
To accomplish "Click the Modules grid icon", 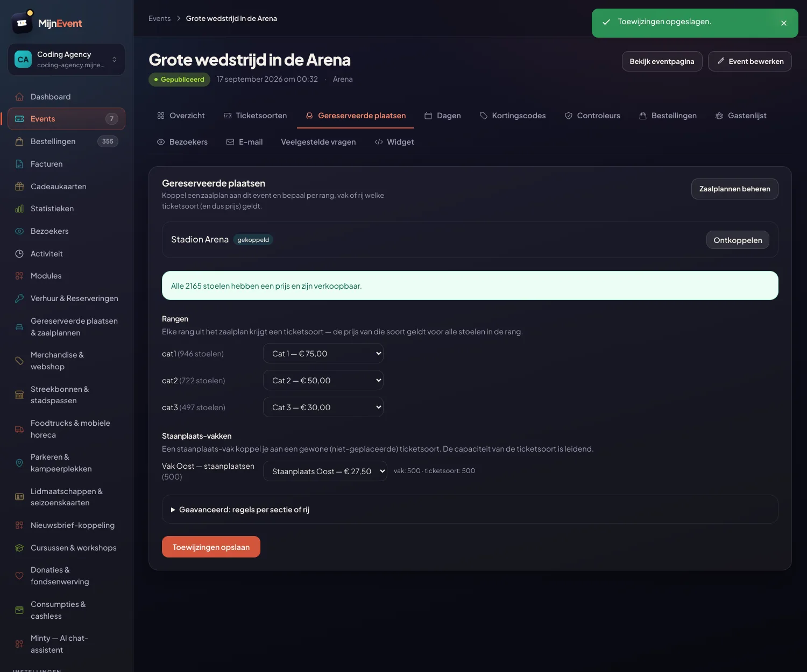I will 19,276.
